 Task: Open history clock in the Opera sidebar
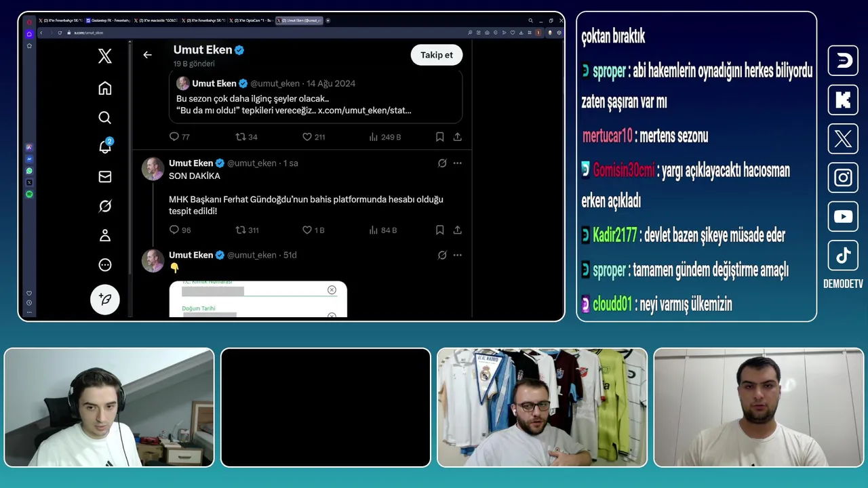click(x=29, y=303)
